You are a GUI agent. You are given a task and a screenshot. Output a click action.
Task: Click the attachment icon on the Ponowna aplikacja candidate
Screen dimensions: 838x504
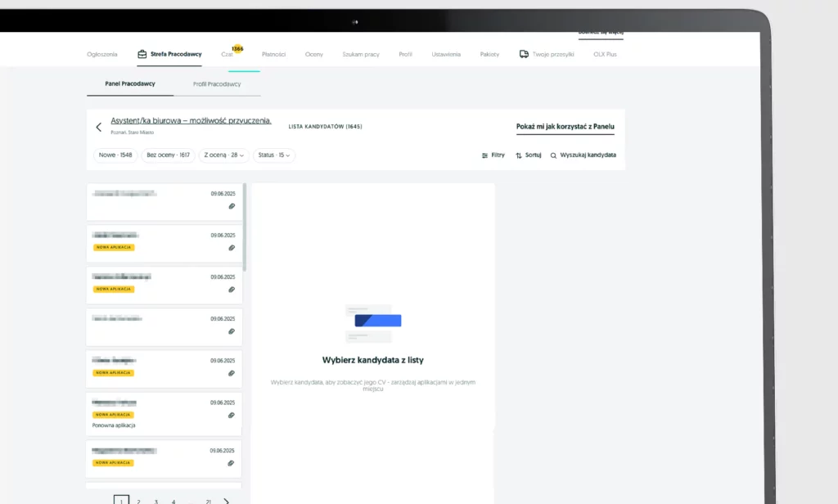[232, 415]
